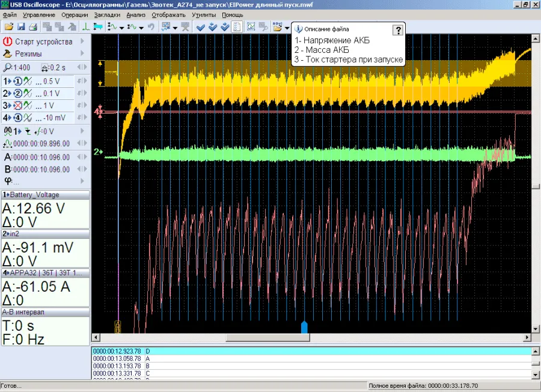Viewport: 541px width, 392px height.
Task: Open the Анализ menu
Action: pos(136,15)
